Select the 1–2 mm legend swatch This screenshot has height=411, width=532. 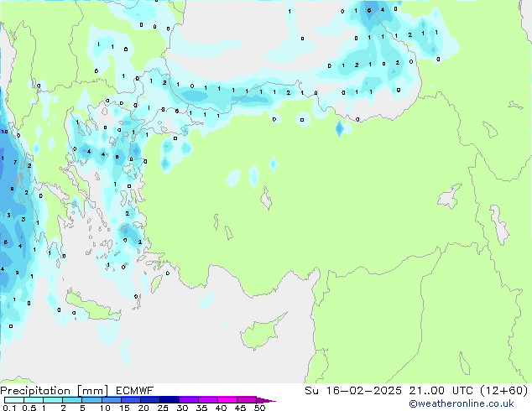53,400
